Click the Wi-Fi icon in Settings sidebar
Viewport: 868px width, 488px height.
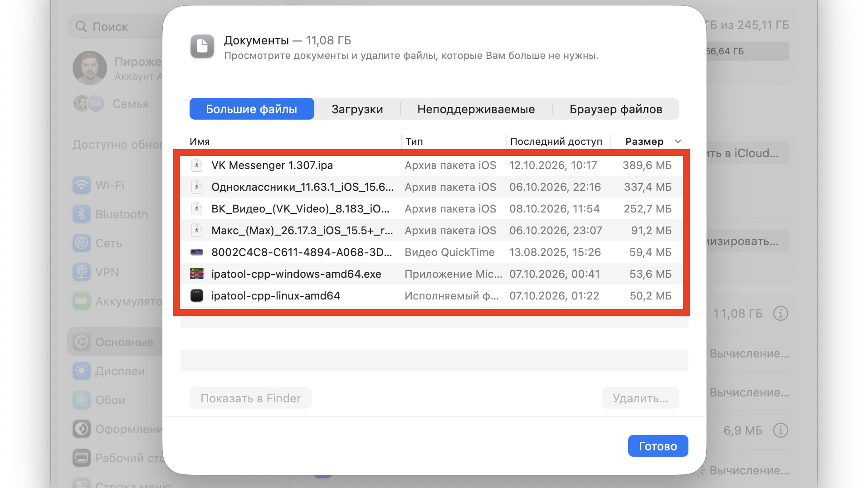click(x=82, y=185)
